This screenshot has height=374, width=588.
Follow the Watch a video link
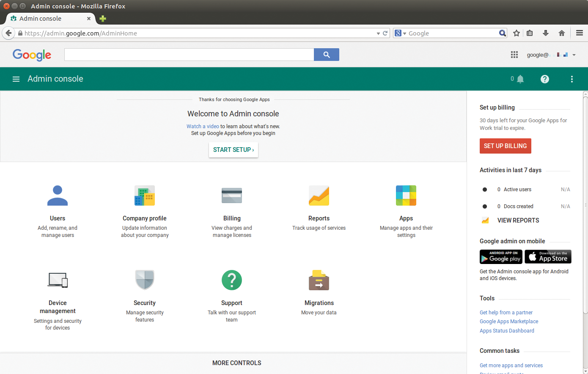pyautogui.click(x=203, y=126)
